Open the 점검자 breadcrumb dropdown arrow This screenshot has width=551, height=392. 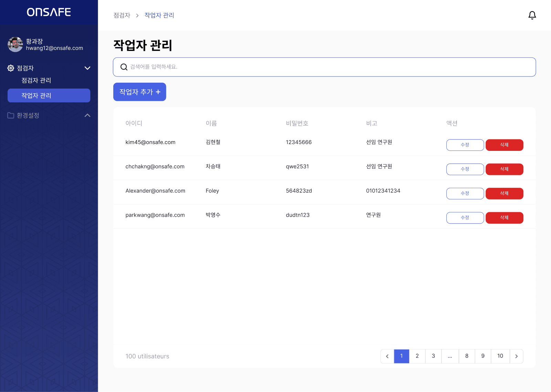tap(137, 15)
